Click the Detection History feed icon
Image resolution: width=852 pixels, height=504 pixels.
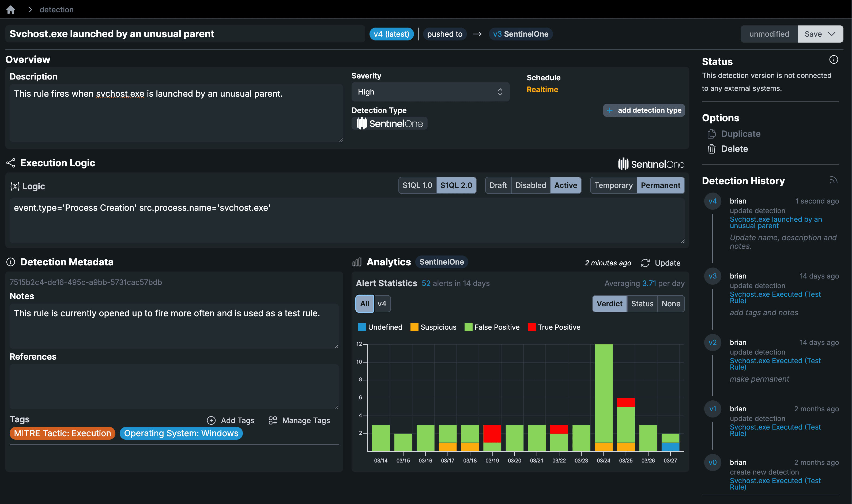pyautogui.click(x=833, y=180)
